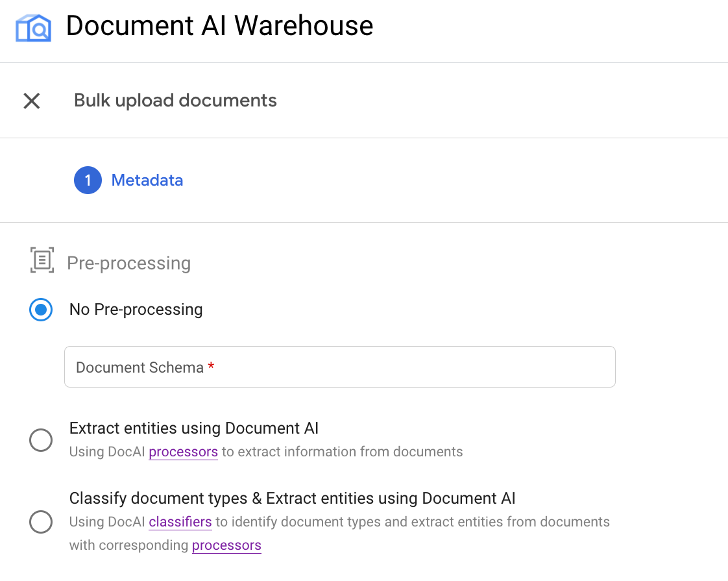Open the classifiers link
This screenshot has height=581, width=728.
180,522
